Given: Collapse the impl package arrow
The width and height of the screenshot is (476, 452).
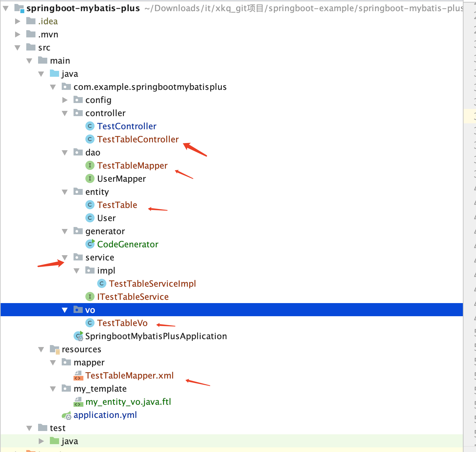Looking at the screenshot, I should [x=77, y=271].
